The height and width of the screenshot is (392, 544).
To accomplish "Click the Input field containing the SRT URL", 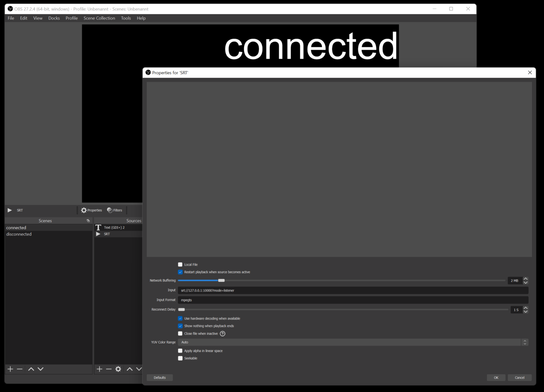I will coord(353,290).
